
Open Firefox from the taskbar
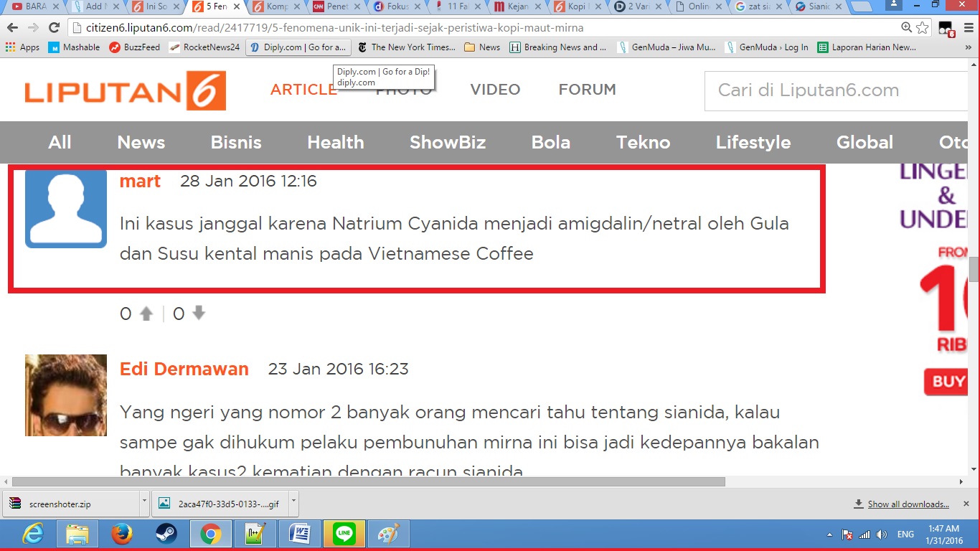[x=122, y=534]
